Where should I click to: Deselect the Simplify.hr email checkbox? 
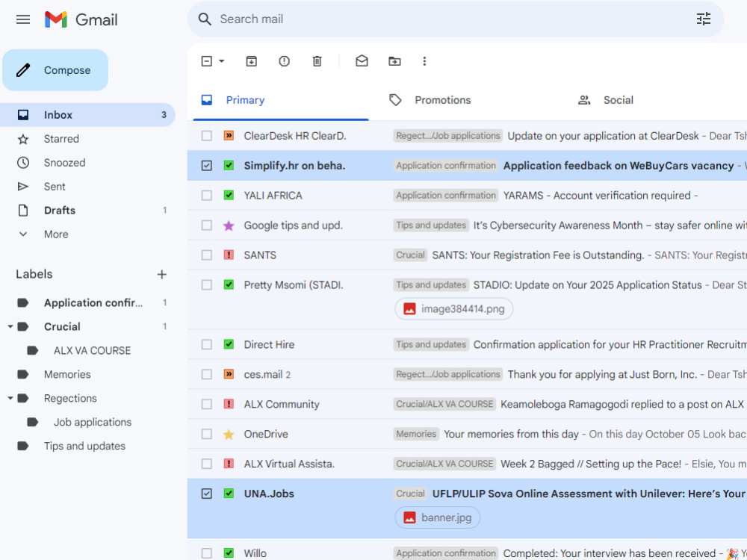pyautogui.click(x=206, y=166)
